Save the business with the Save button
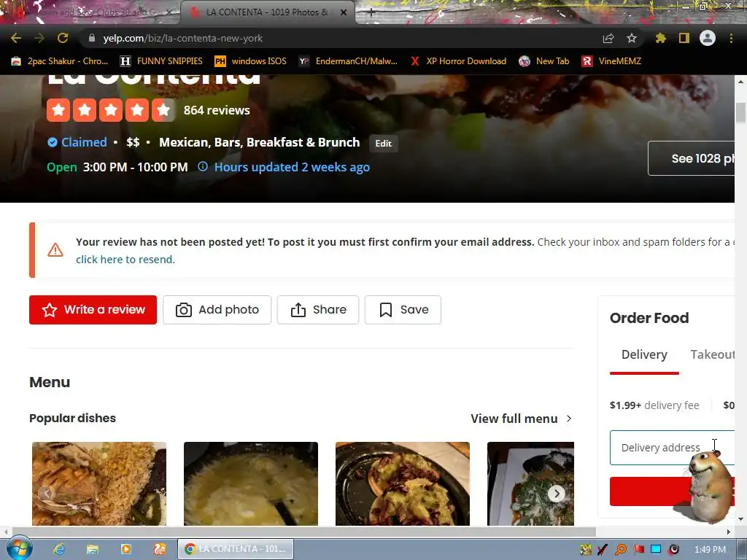This screenshot has width=747, height=560. coord(403,309)
